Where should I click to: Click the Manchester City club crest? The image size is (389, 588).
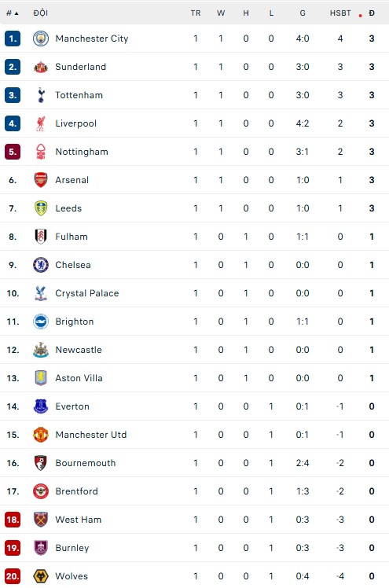coord(41,39)
